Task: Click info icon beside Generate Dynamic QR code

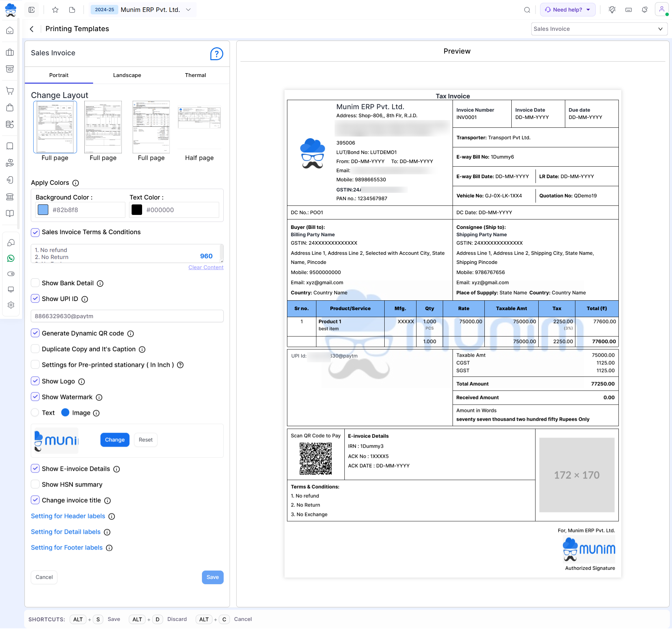Action: (131, 334)
